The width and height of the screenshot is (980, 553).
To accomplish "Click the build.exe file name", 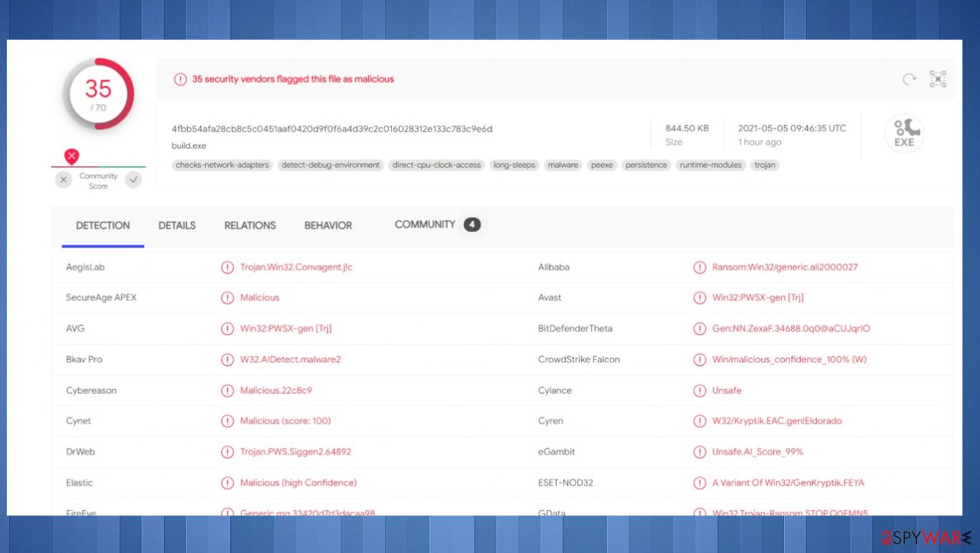I will tap(189, 146).
